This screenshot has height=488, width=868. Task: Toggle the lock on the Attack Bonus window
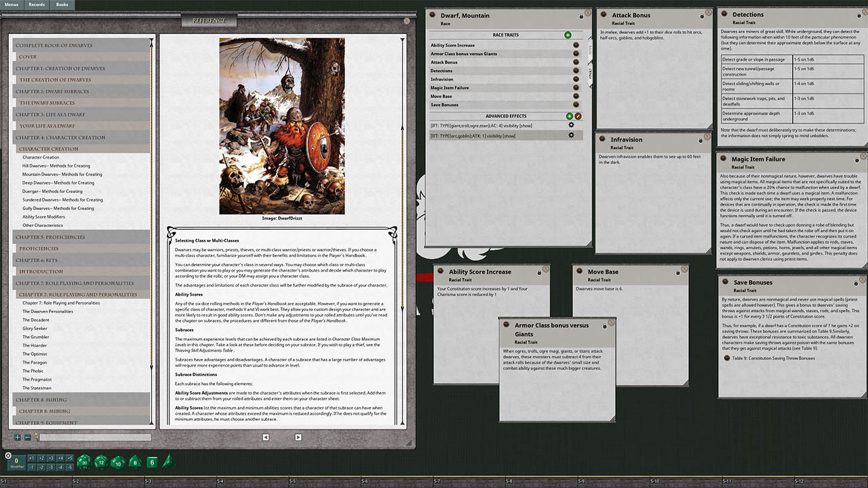click(701, 15)
